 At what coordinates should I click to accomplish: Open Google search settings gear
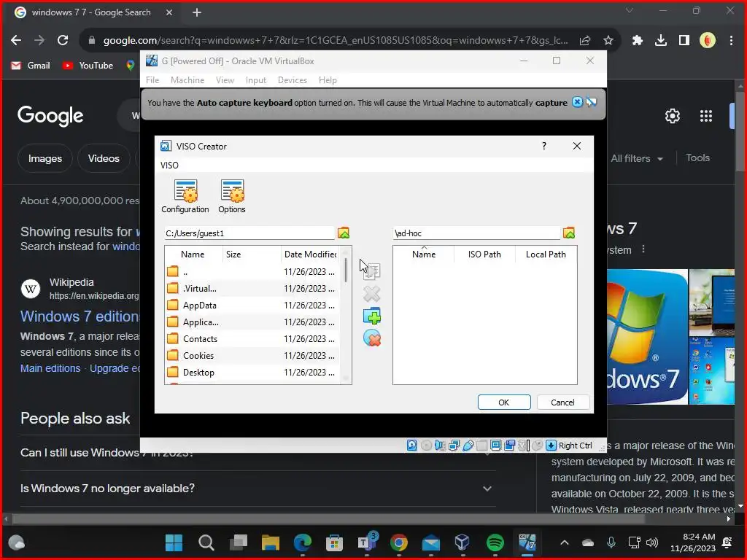tap(672, 116)
